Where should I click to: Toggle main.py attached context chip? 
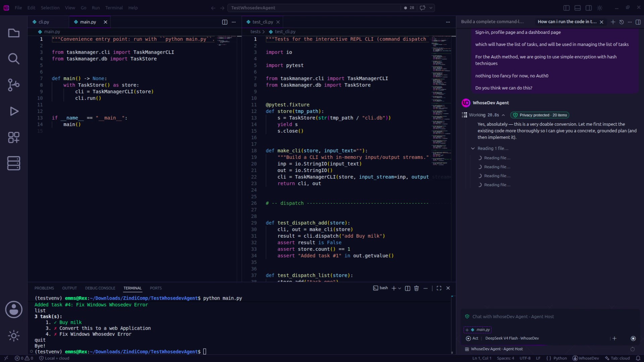click(x=478, y=330)
